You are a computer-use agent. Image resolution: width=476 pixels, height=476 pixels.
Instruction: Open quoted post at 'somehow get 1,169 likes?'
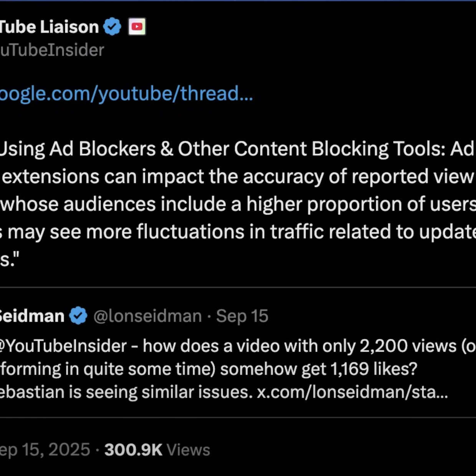[x=319, y=369]
